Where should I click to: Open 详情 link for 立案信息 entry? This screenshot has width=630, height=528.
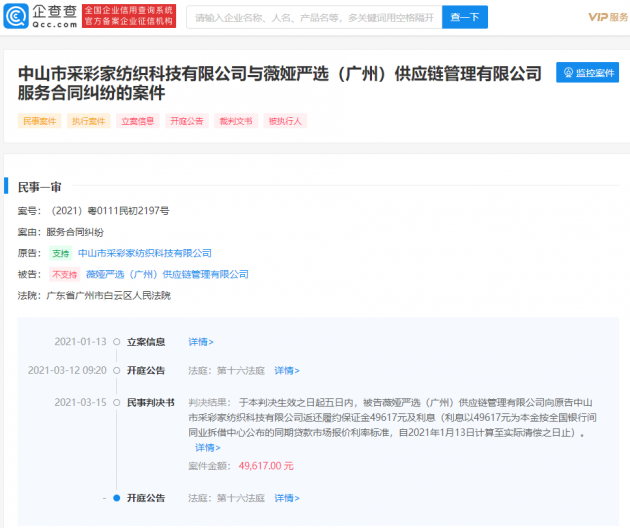pyautogui.click(x=201, y=342)
